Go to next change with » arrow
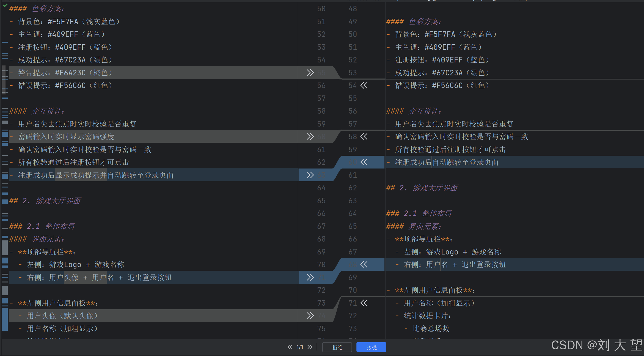644x356 pixels. [x=310, y=347]
